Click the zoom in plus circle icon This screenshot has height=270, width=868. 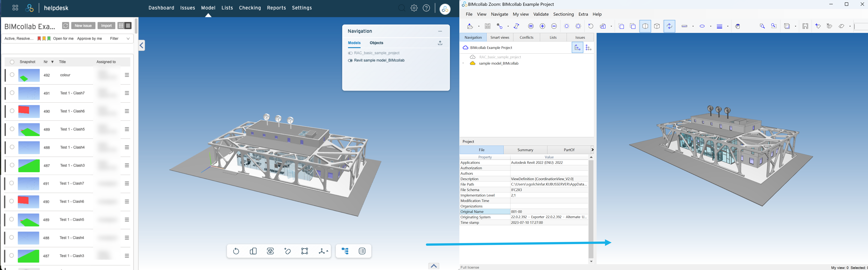tap(542, 26)
